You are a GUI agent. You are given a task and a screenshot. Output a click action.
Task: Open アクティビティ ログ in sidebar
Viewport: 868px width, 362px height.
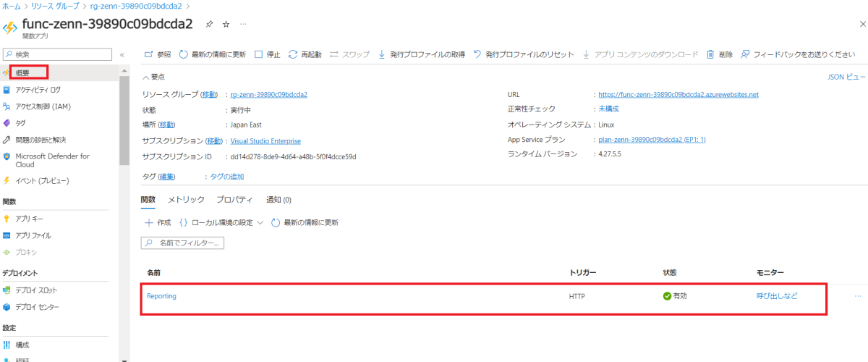pos(38,90)
